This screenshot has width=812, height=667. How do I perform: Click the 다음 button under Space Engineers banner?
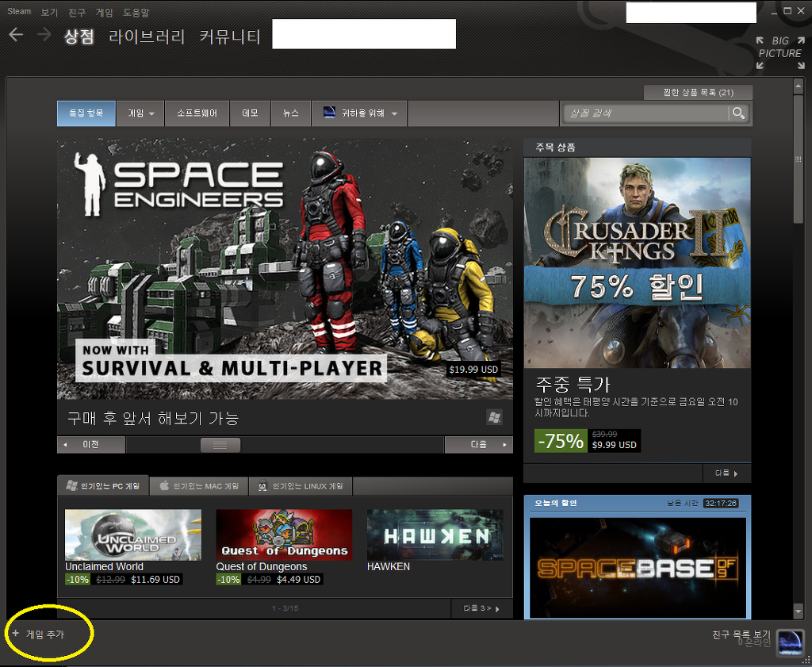pyautogui.click(x=478, y=445)
